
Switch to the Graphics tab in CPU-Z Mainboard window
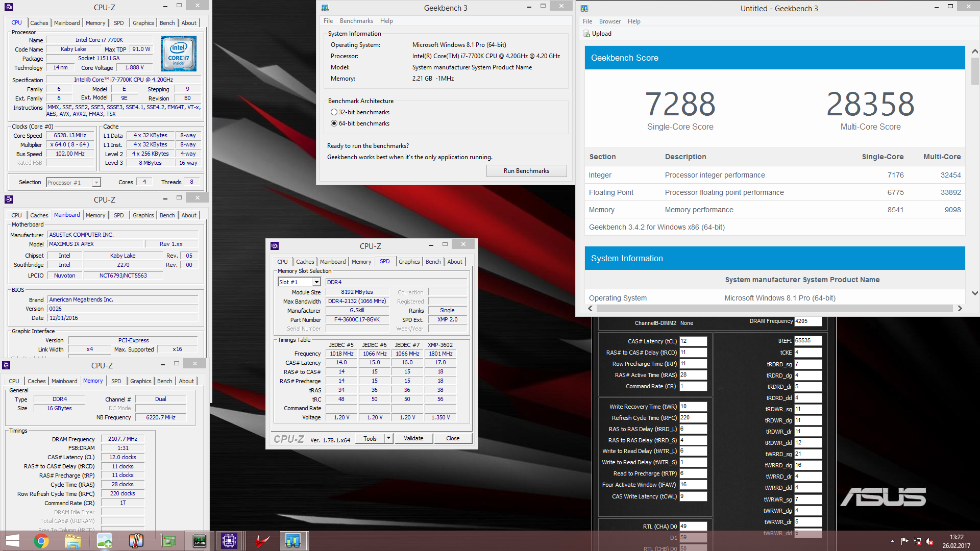pyautogui.click(x=143, y=215)
